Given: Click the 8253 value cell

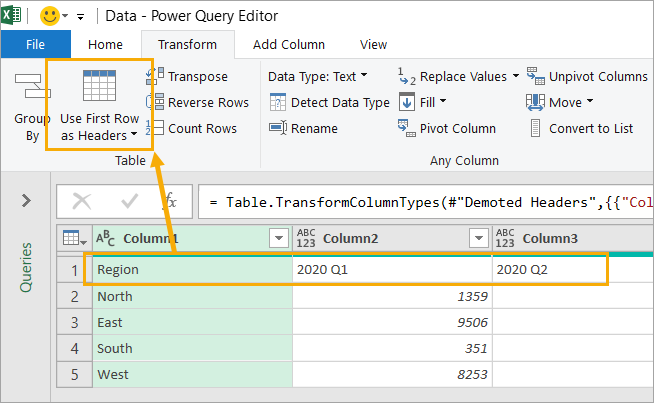Looking at the screenshot, I should pyautogui.click(x=392, y=374).
